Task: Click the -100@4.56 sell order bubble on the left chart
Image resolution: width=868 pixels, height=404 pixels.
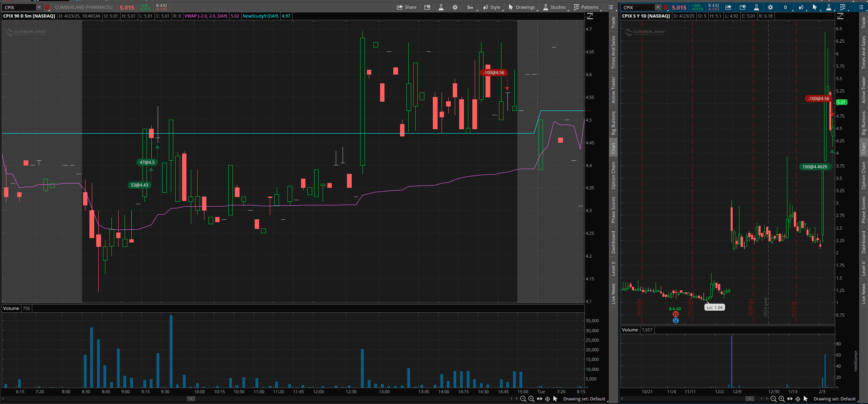Action: coord(493,73)
